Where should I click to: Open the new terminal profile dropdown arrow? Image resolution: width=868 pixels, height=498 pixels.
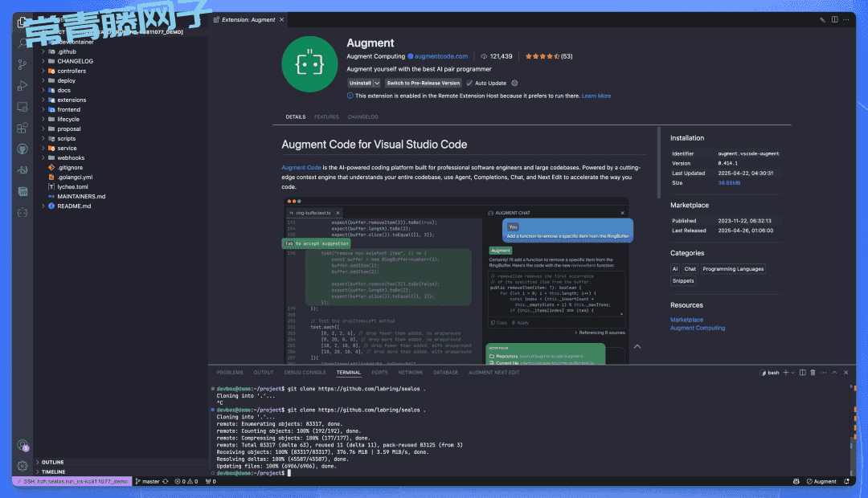click(792, 373)
